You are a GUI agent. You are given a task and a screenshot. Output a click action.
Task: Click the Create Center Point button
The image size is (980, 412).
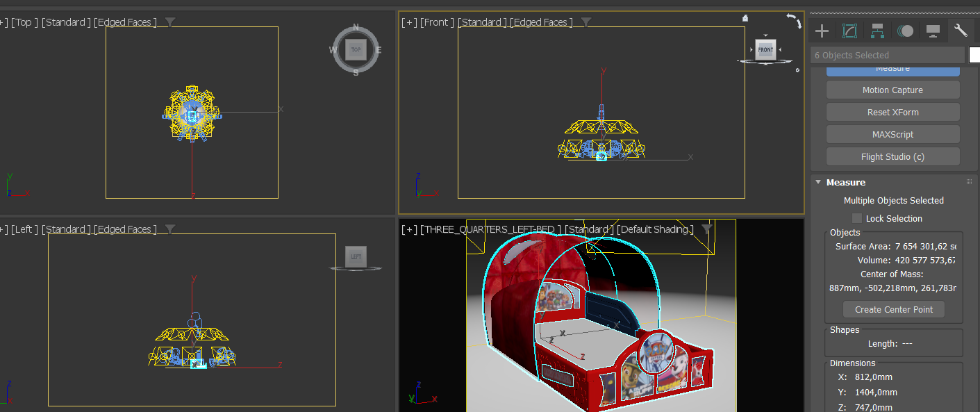(893, 309)
